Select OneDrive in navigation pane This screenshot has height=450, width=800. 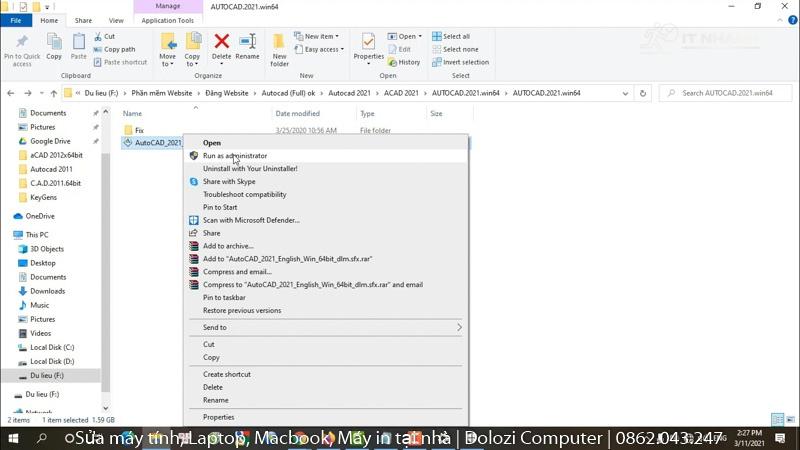[x=40, y=216]
